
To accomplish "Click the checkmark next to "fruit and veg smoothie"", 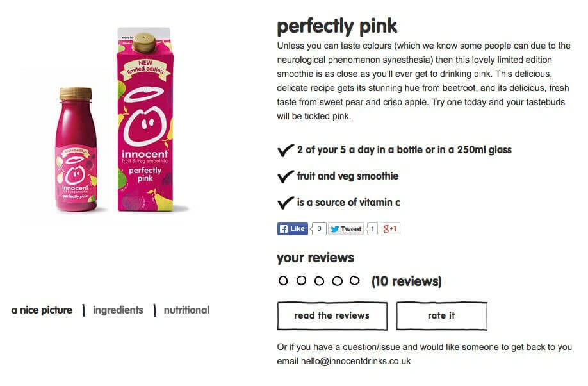I will click(x=286, y=176).
